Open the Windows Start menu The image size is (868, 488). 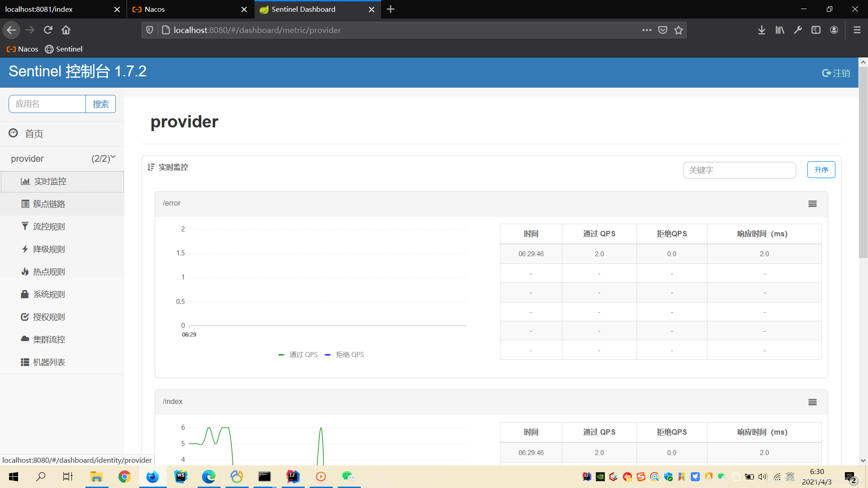tap(14, 477)
